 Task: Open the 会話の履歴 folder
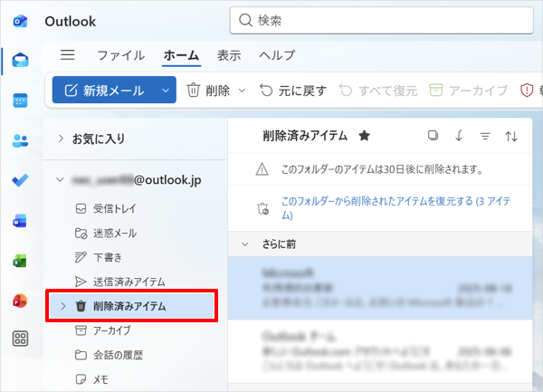[110, 355]
